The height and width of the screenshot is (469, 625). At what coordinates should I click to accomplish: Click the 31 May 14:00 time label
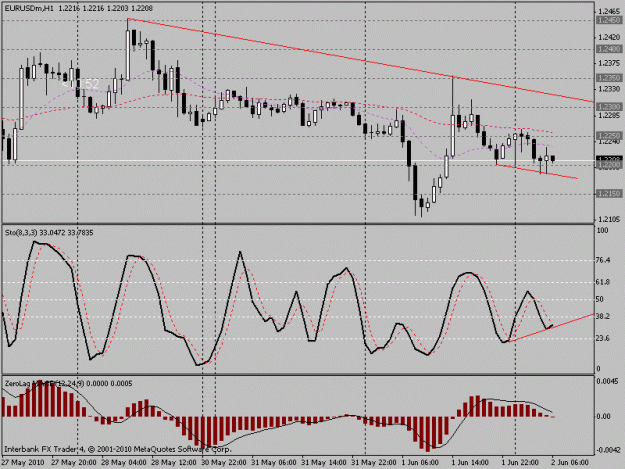click(324, 463)
